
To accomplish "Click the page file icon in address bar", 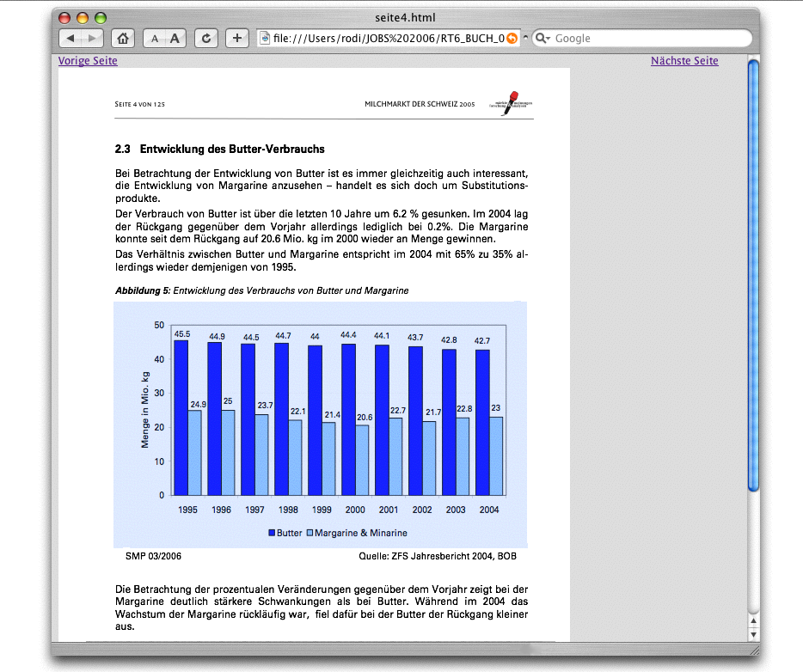I will pos(266,38).
